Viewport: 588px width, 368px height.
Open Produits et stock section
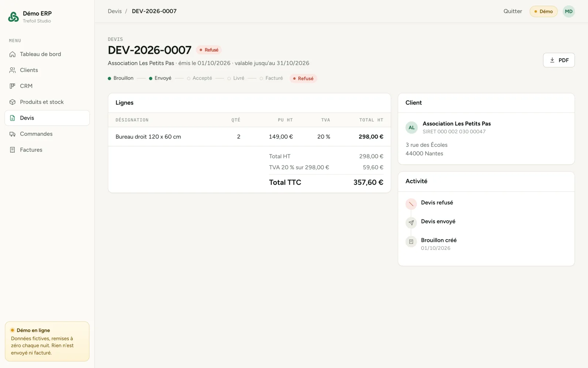click(47, 102)
